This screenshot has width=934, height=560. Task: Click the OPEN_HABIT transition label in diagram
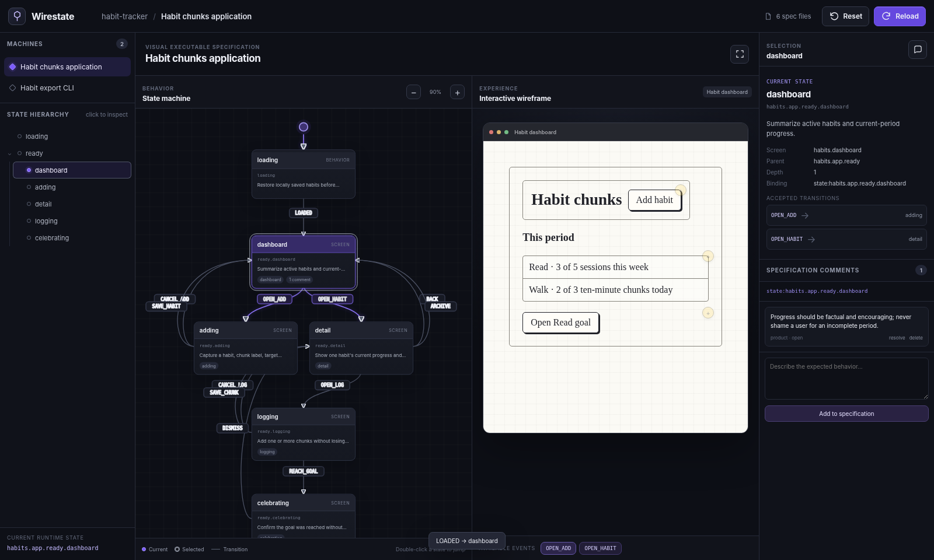click(x=332, y=299)
